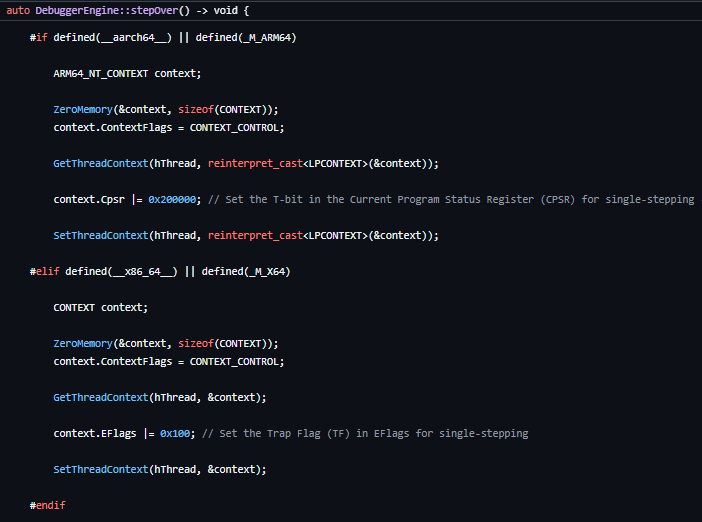
Task: Place cursor on the __aarch64__ macro
Action: pos(133,38)
